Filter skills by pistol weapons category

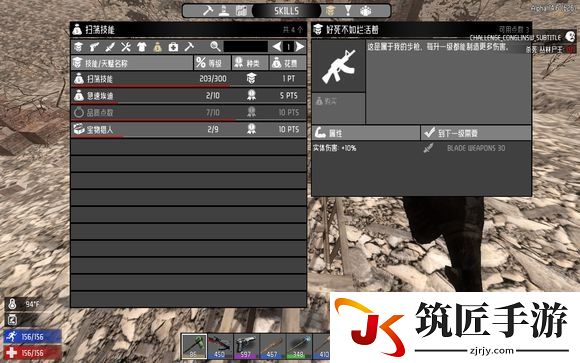(x=94, y=47)
